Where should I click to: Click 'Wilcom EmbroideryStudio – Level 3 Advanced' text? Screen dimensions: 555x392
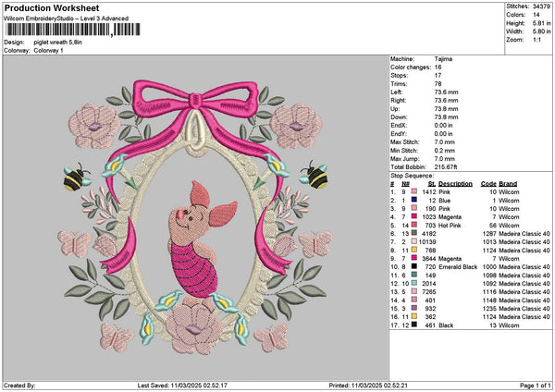pyautogui.click(x=67, y=18)
